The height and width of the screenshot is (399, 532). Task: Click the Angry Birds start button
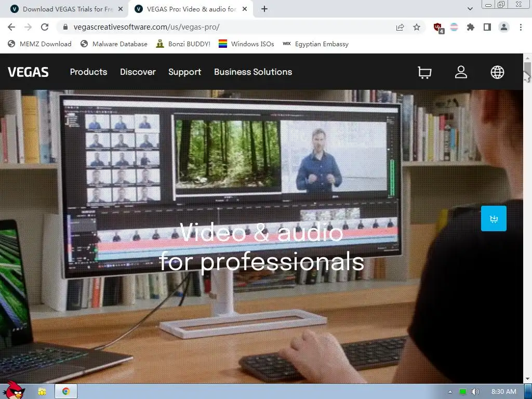click(14, 390)
